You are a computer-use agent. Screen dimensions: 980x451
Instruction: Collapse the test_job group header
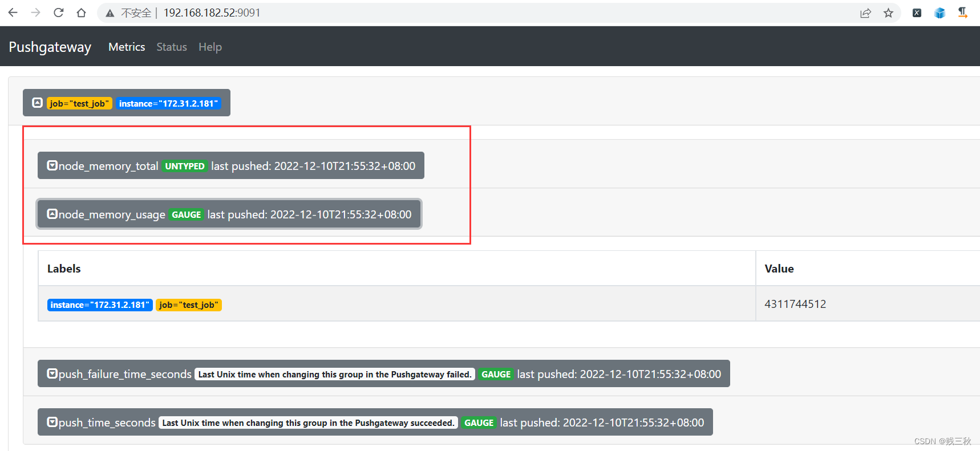click(x=127, y=103)
